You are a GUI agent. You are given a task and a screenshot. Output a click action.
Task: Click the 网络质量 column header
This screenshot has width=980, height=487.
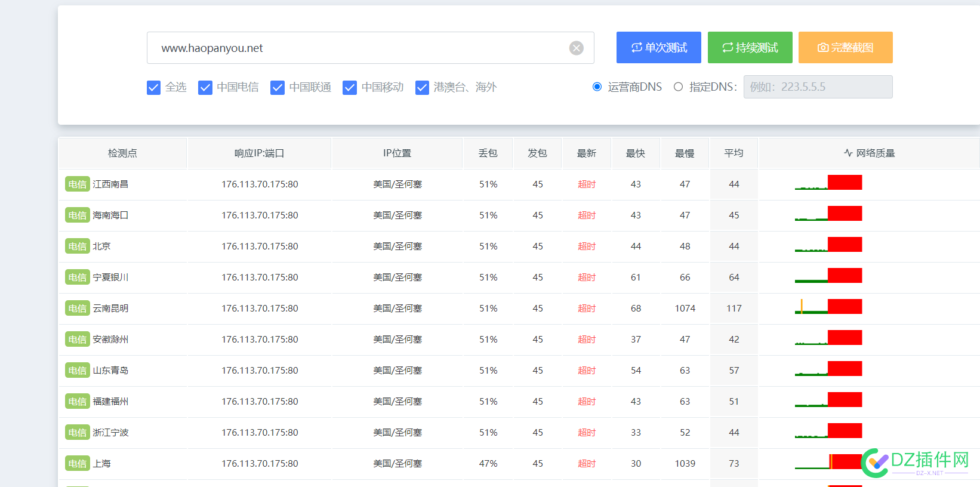tap(869, 153)
